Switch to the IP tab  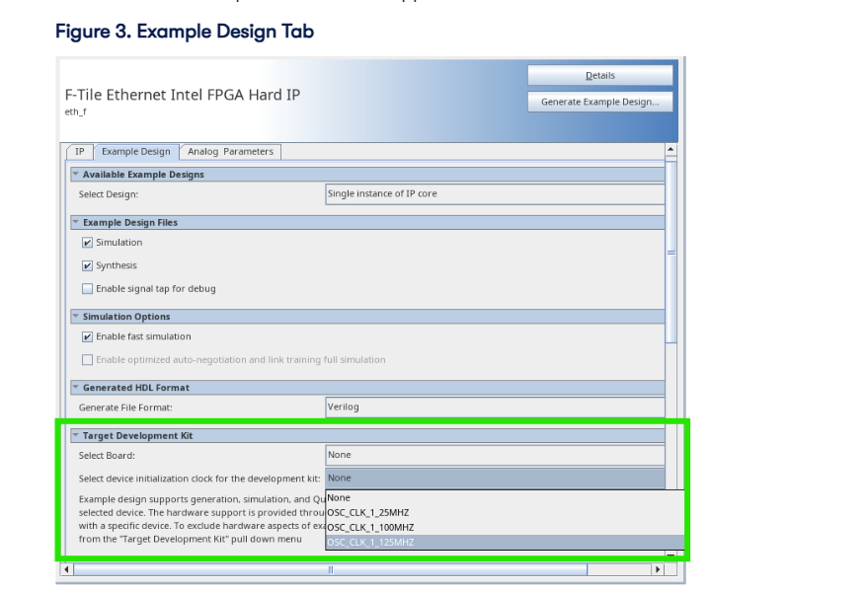80,152
